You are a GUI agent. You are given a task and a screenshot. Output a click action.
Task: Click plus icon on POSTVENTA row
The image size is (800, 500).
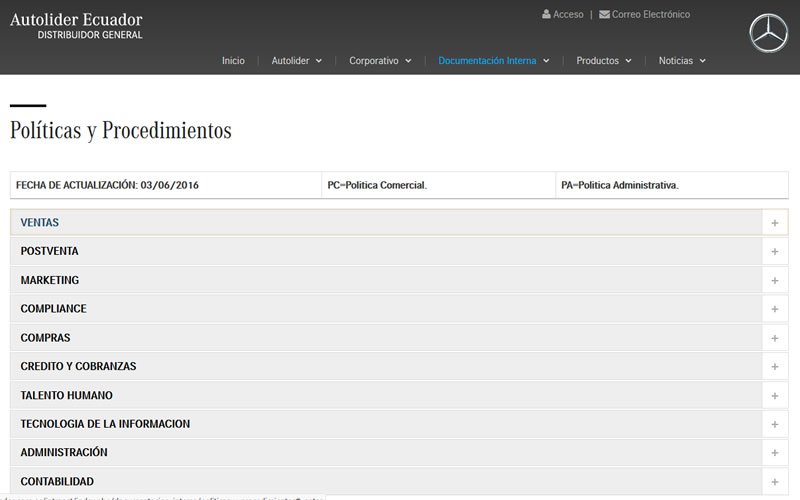click(774, 252)
